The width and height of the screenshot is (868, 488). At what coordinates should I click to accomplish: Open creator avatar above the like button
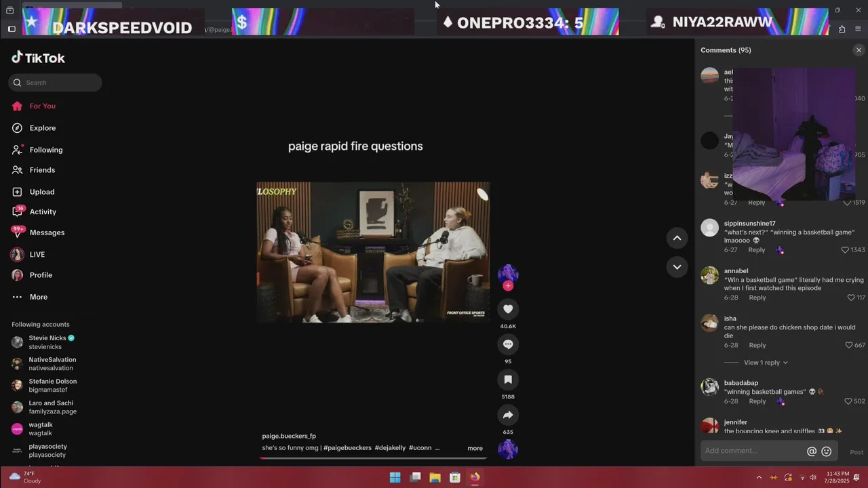coord(508,274)
